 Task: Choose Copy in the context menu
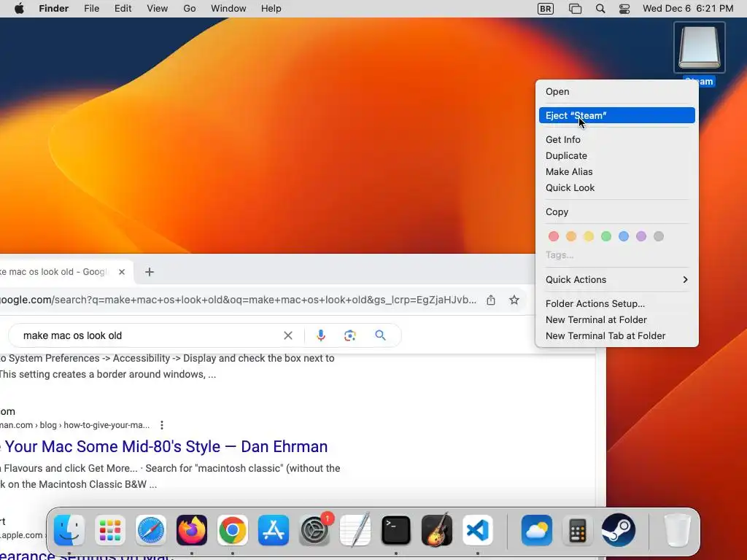[x=617, y=212]
